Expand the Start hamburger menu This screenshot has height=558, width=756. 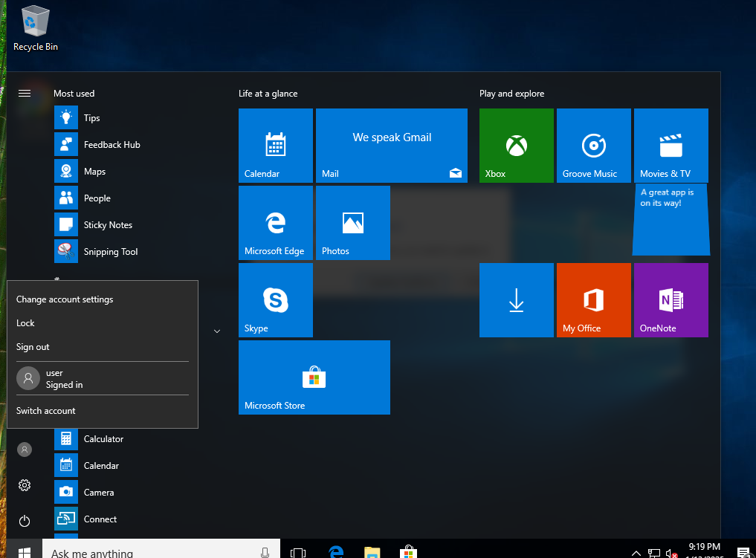(25, 94)
